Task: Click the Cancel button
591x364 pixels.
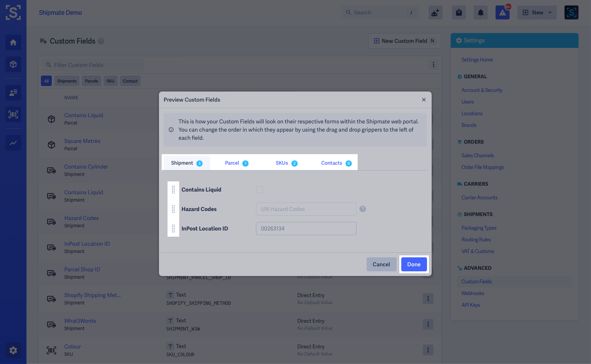Action: pyautogui.click(x=381, y=264)
